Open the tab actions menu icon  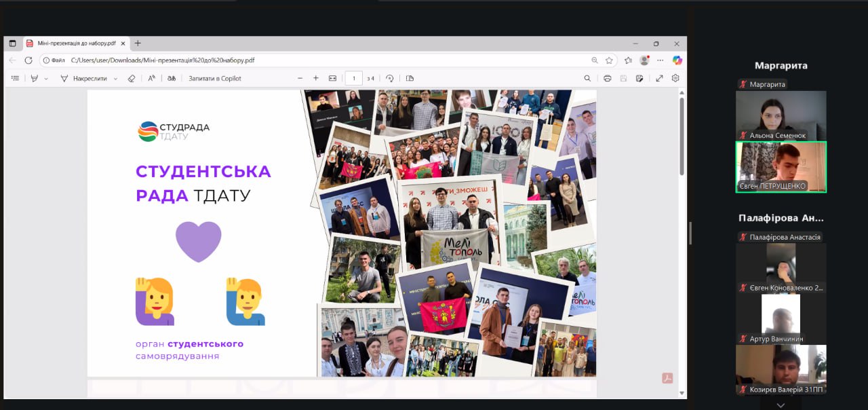(12, 43)
